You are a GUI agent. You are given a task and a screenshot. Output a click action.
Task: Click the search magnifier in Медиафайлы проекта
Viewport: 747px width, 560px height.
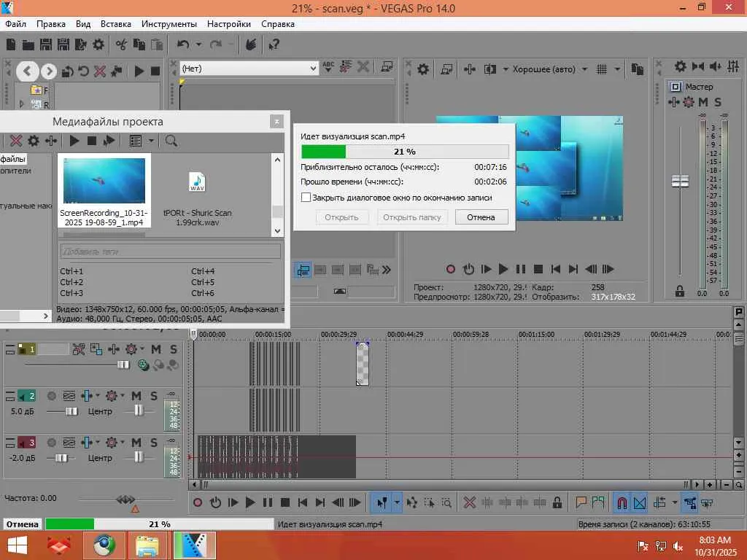click(x=171, y=141)
